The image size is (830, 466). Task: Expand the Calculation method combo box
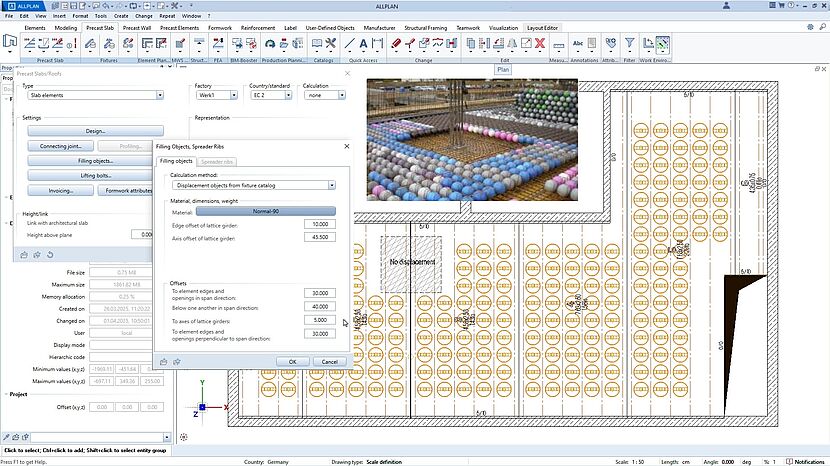pyautogui.click(x=251, y=185)
